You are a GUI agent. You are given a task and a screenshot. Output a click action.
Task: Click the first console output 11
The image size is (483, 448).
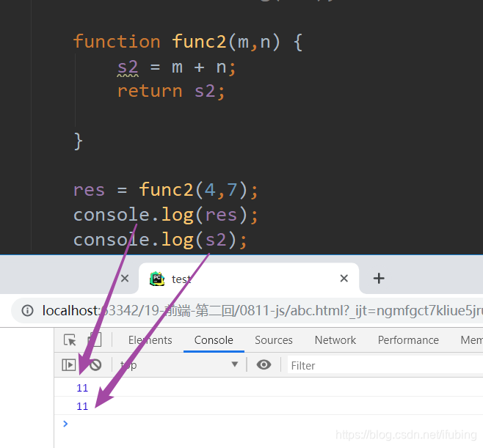pyautogui.click(x=82, y=388)
